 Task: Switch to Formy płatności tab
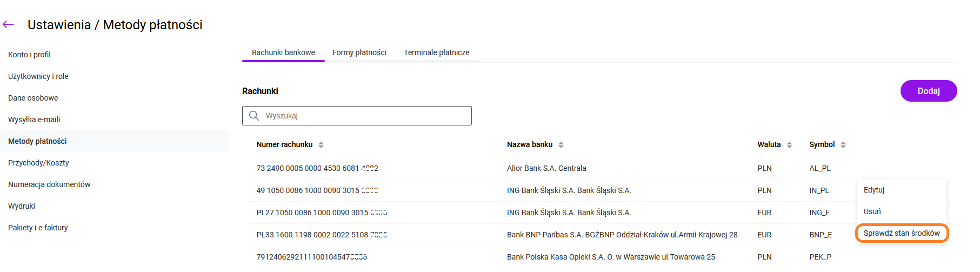359,52
